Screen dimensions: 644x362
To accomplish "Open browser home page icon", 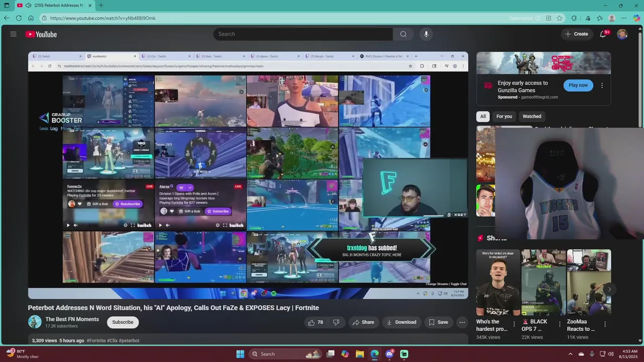I will coord(31,18).
